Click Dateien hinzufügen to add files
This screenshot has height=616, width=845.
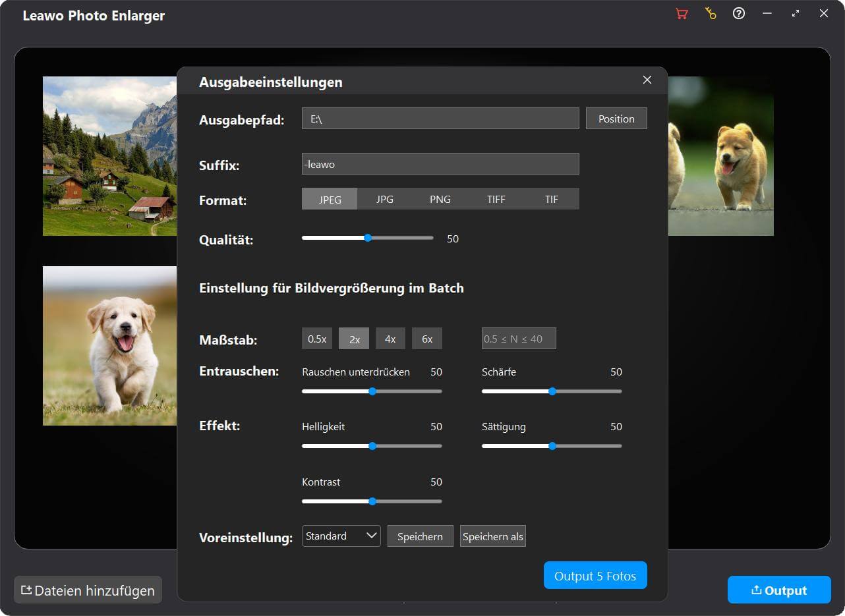[88, 590]
